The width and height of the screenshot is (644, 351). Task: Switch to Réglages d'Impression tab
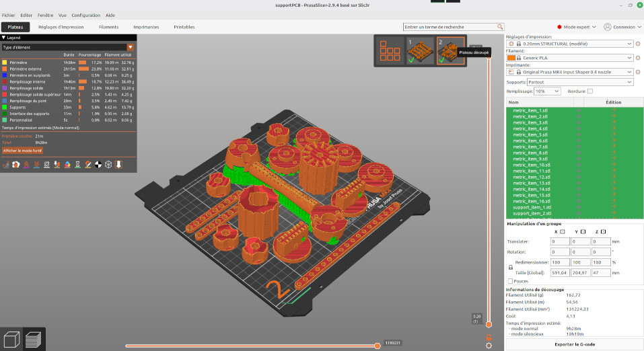[61, 27]
